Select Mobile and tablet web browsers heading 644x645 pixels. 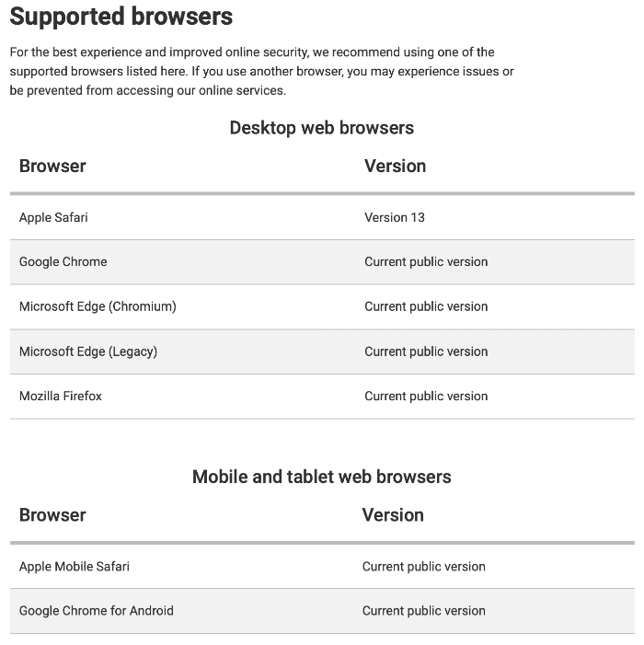(322, 477)
